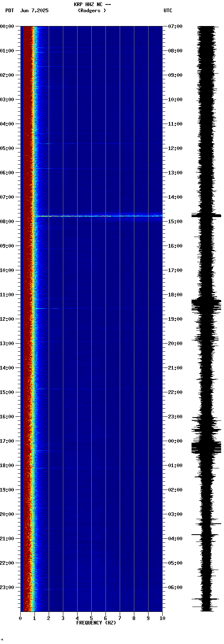224x644 pixels.
Task: Click the frequency axis value 5
Action: pyautogui.click(x=91, y=618)
